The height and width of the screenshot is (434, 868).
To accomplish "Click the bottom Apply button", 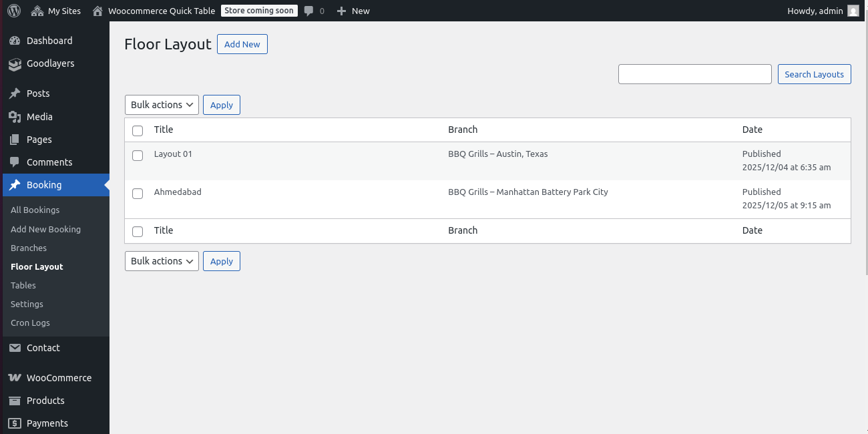I will (x=222, y=261).
